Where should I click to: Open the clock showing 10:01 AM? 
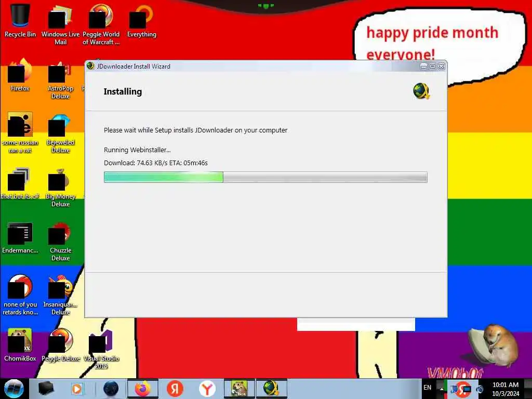pyautogui.click(x=506, y=389)
